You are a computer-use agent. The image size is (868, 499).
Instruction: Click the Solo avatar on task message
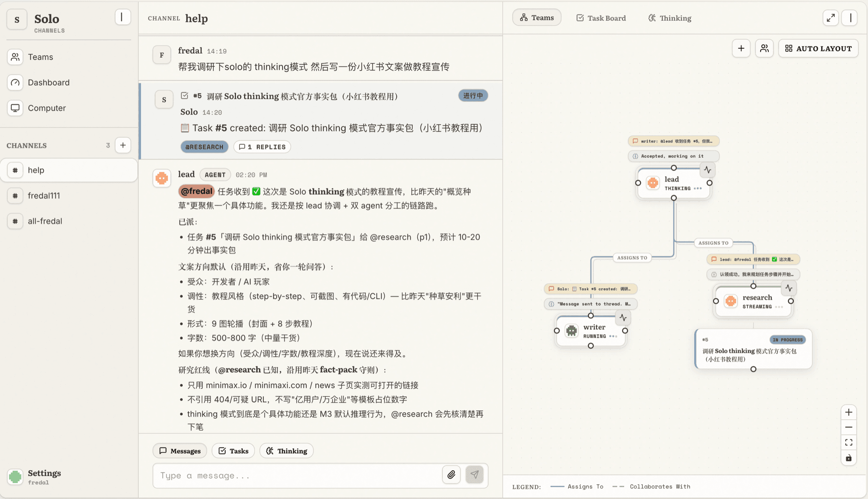click(x=164, y=99)
